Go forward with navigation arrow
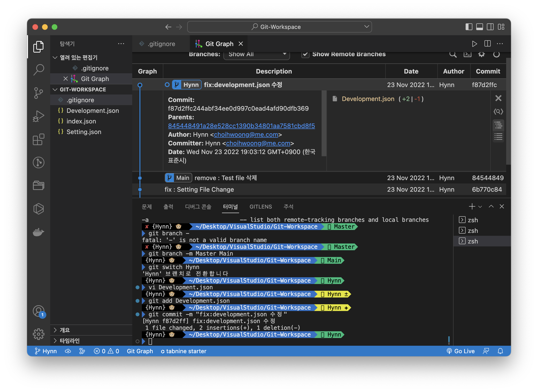Viewport: 538px width, 392px height. 179,27
